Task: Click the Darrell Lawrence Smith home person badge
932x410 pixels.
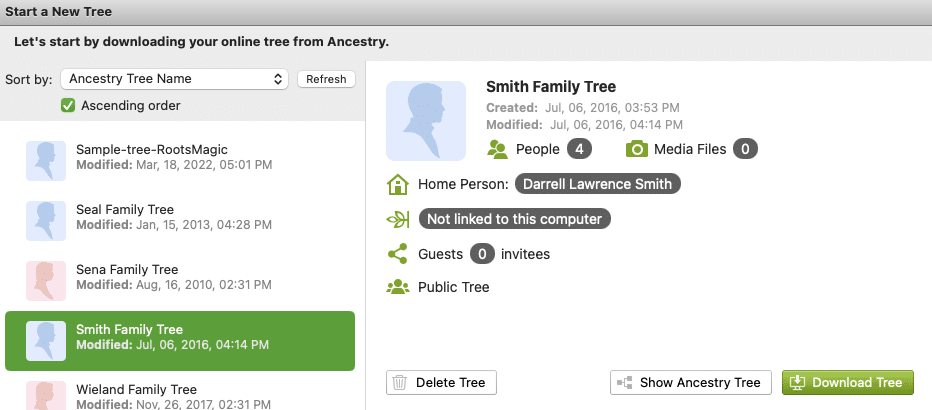Action: (x=598, y=184)
